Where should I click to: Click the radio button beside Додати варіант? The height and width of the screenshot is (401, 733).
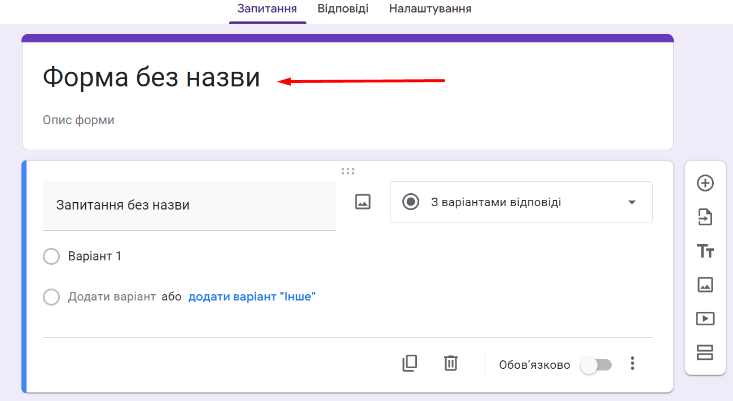[52, 297]
